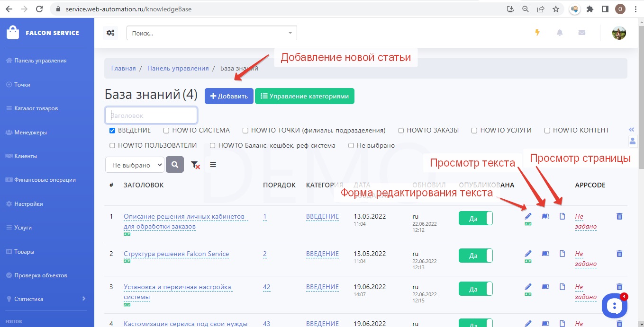Click the Добавить button
644x327 pixels.
point(229,96)
